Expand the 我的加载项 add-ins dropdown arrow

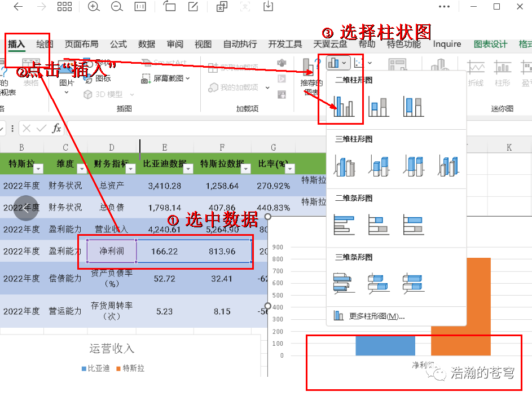267,87
